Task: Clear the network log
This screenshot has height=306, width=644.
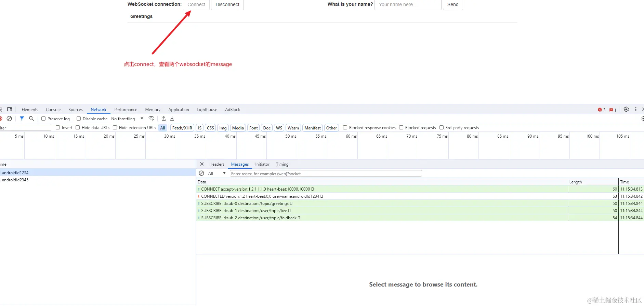Action: click(9, 119)
